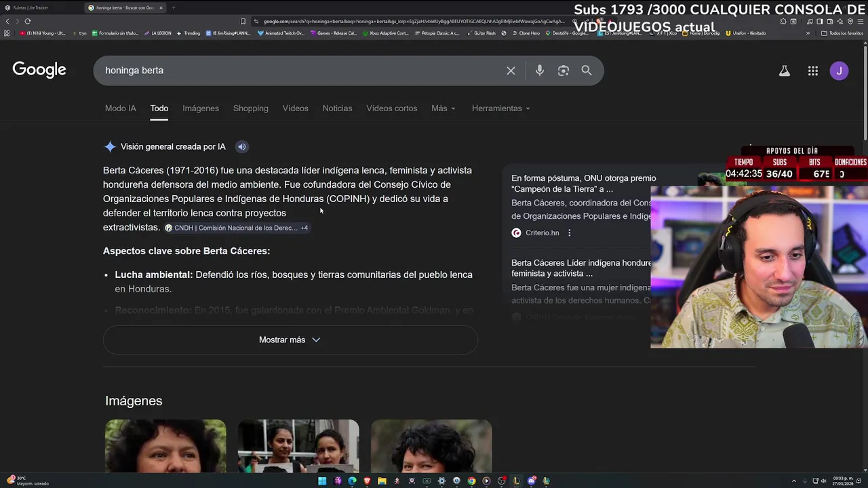868x488 pixels.
Task: Expand the Herramientas tools dropdown
Action: (x=501, y=108)
